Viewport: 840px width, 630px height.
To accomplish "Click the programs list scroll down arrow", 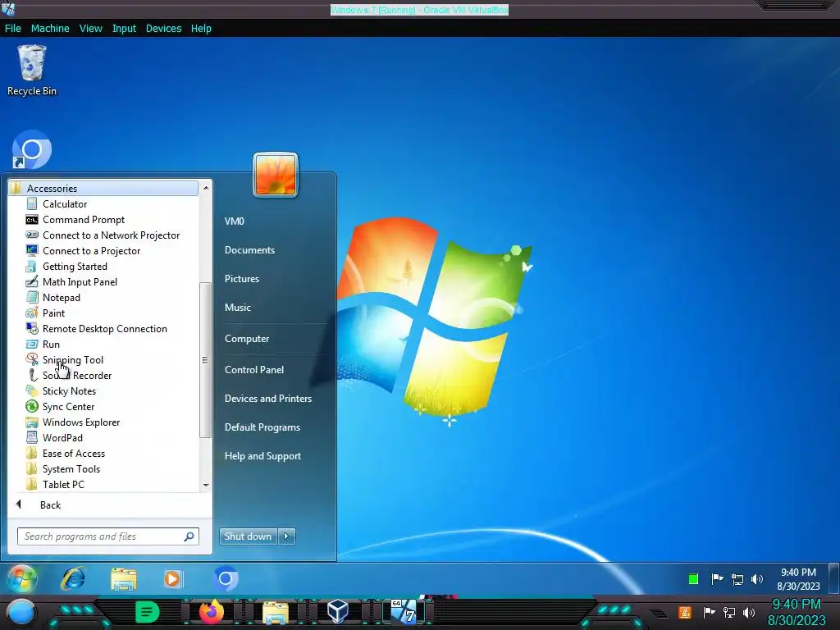I will point(206,486).
